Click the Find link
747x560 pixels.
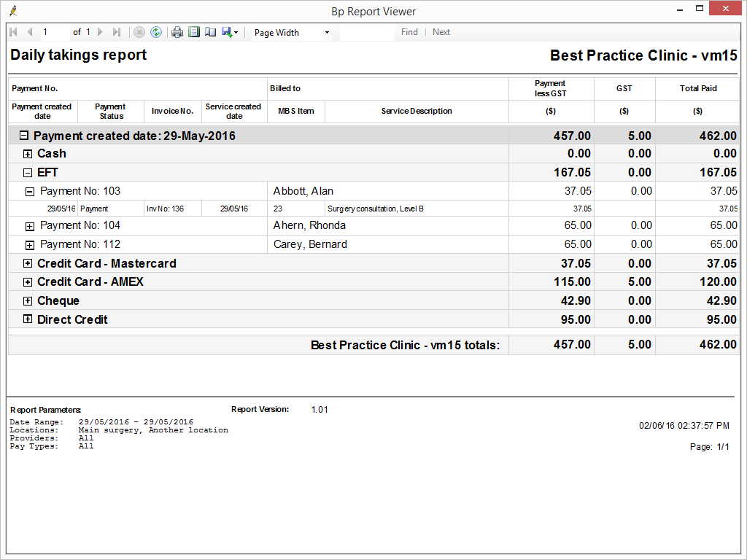coord(409,32)
